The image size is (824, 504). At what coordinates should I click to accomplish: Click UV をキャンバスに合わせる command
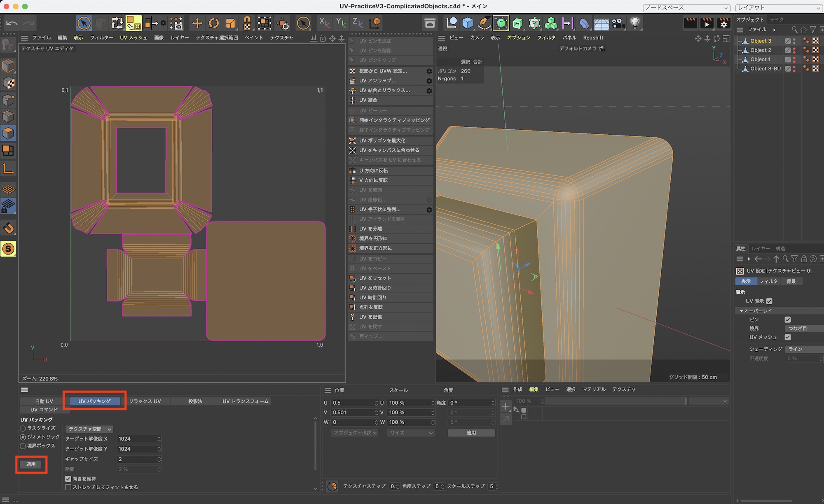coord(389,150)
